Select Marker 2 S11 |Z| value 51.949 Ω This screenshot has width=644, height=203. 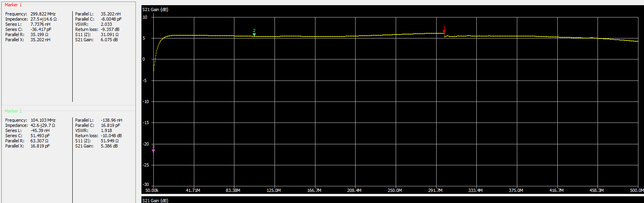point(110,141)
